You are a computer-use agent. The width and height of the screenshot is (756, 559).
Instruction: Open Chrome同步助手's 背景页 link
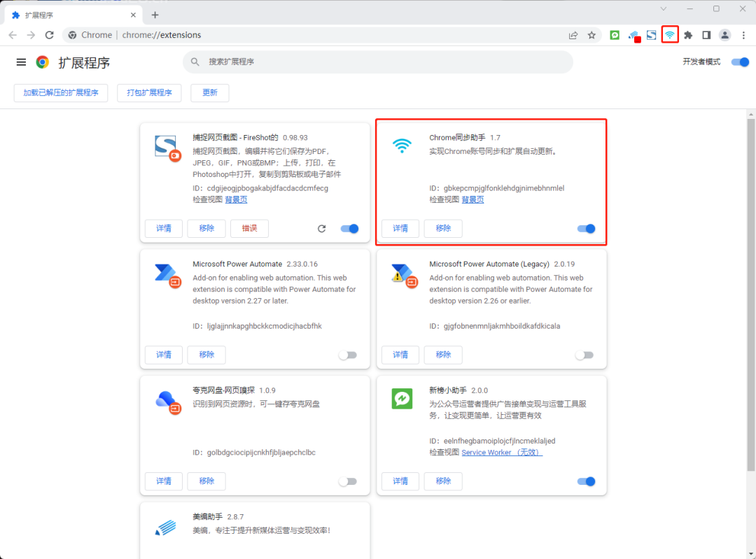pyautogui.click(x=473, y=199)
